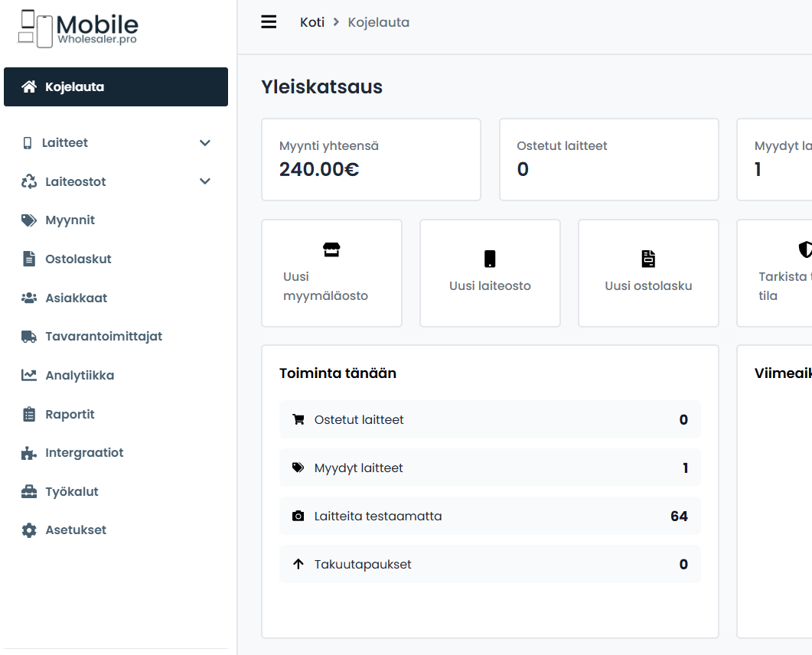Click the hamburger menu icon

[x=269, y=22]
